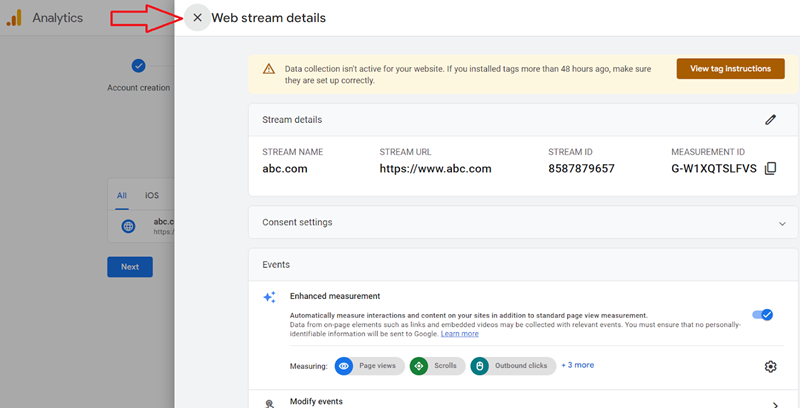
Task: Open the Modify events row
Action: [x=523, y=400]
